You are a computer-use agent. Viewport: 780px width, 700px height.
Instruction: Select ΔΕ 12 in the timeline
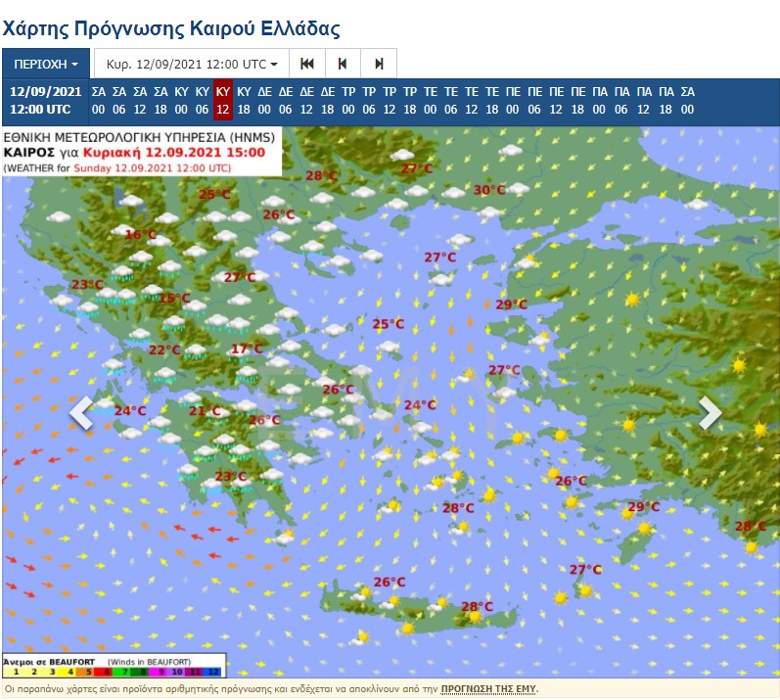(306, 100)
